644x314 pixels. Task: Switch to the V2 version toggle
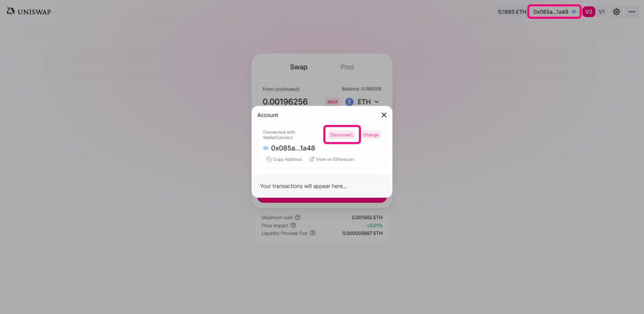(x=589, y=12)
